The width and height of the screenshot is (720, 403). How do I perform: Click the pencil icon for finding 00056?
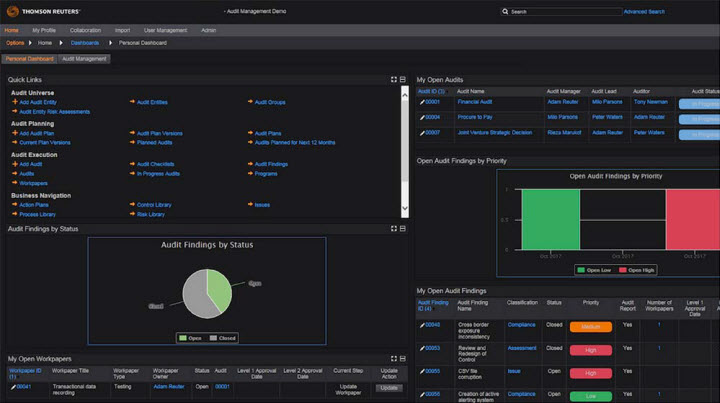click(x=422, y=394)
